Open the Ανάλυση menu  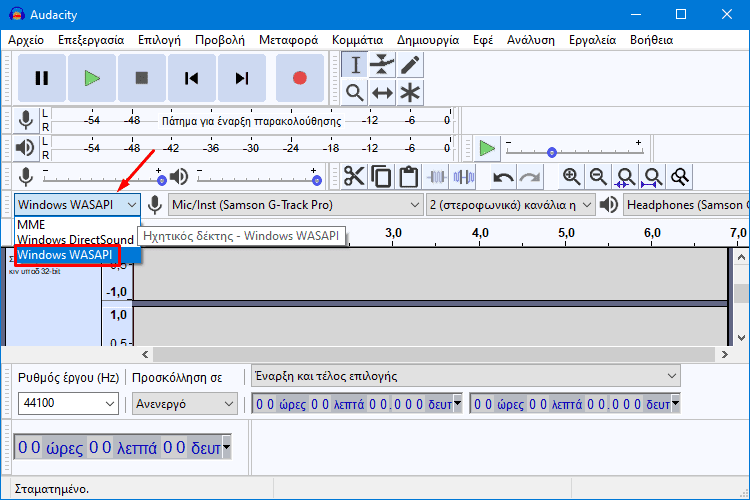tap(531, 40)
